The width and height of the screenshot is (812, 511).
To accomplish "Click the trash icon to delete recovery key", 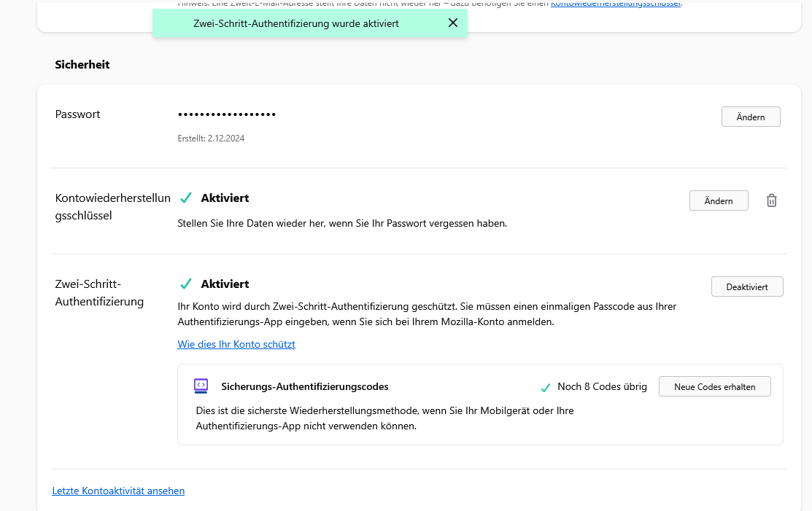I will [771, 200].
